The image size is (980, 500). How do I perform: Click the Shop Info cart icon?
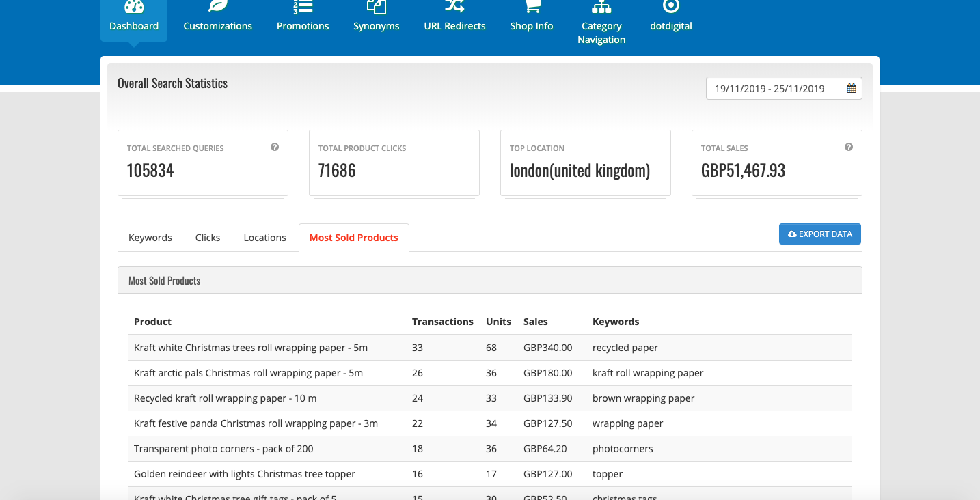(532, 6)
